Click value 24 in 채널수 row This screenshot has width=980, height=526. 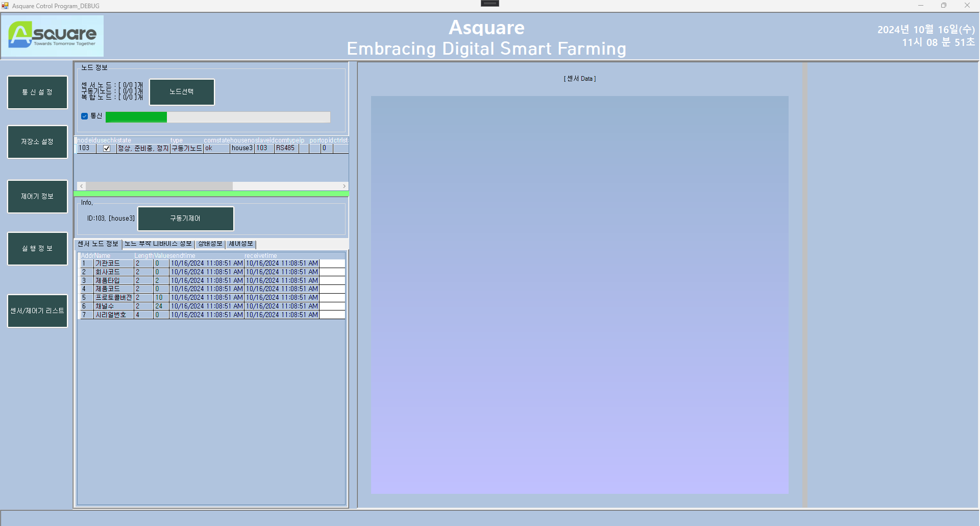tap(161, 306)
